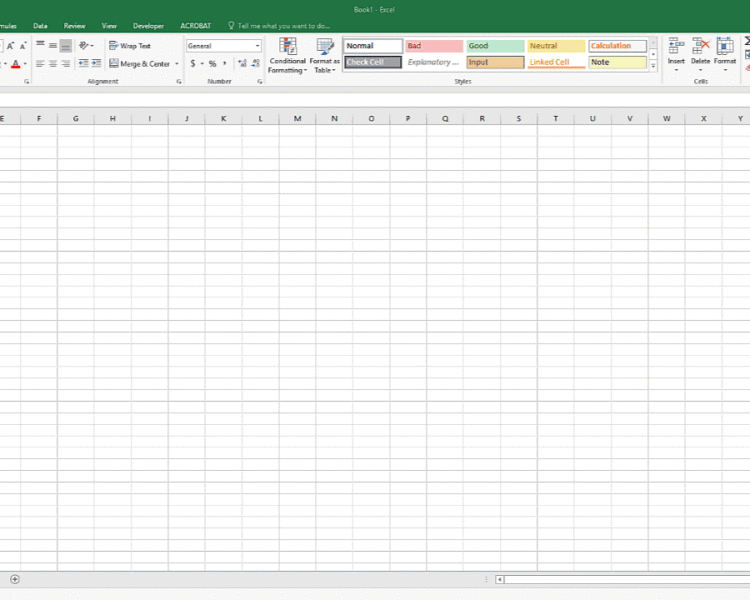Apply the Linked Cell style
The image size is (750, 600).
[556, 62]
